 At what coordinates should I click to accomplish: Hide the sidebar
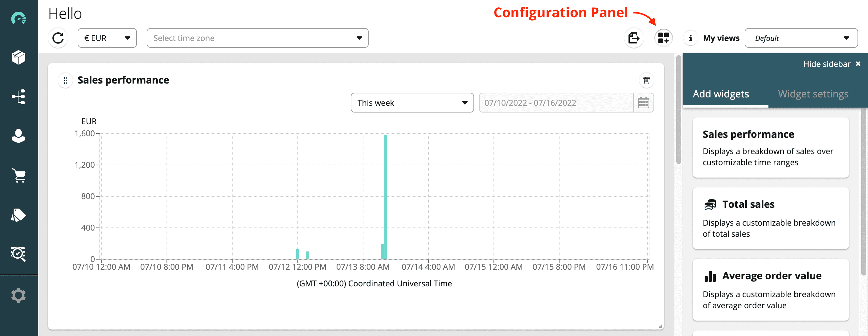tap(831, 64)
